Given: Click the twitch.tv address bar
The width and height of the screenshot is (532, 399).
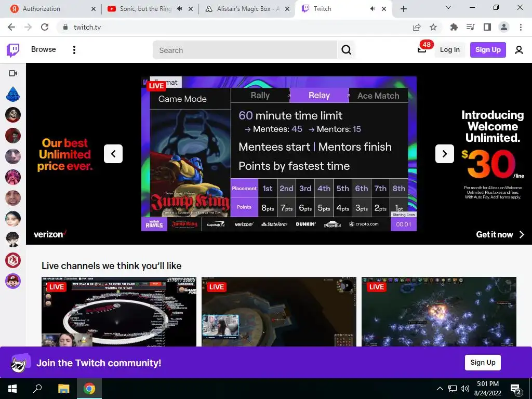Looking at the screenshot, I should (x=234, y=27).
